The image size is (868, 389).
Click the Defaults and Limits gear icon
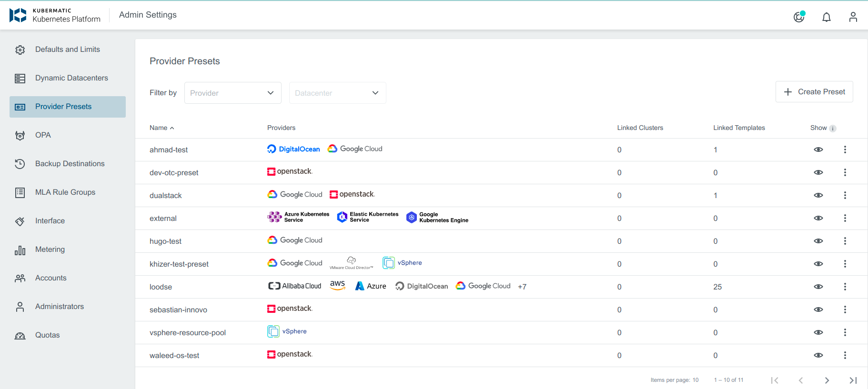click(x=20, y=50)
